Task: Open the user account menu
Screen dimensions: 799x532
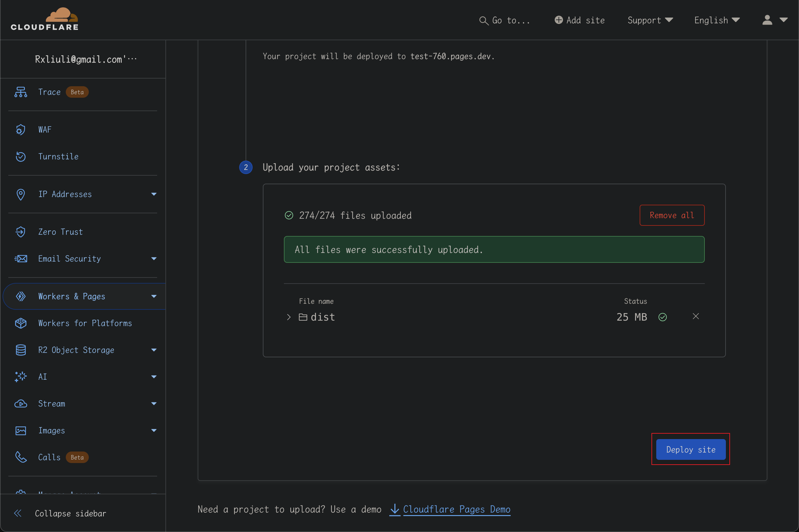Action: click(774, 20)
